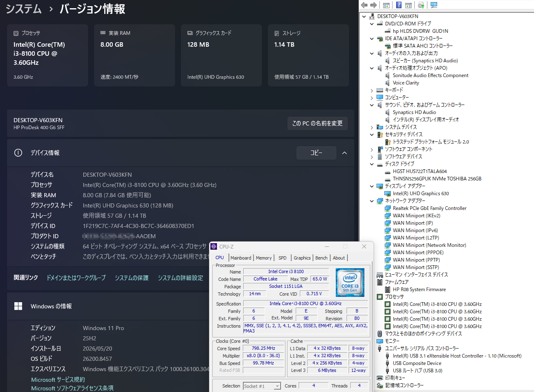Click the Intel Core i3 logo in CPU-Z
Image resolution: width=534 pixels, height=392 pixels.
[x=350, y=282]
